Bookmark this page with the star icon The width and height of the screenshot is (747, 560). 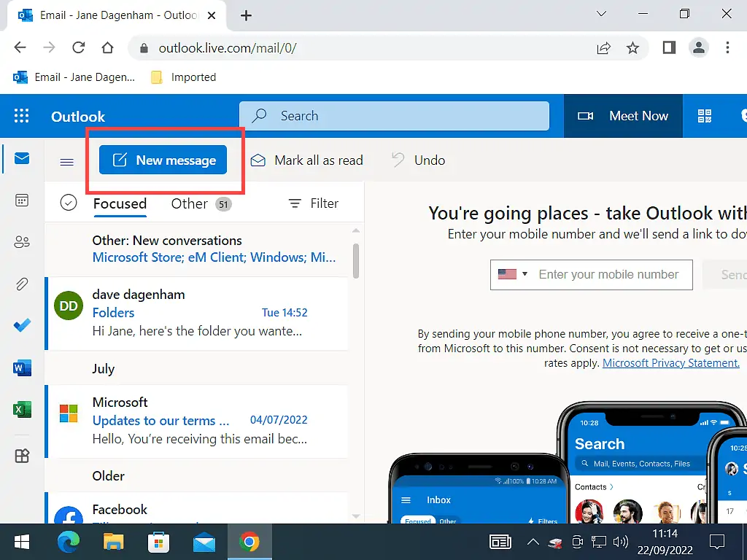click(x=633, y=47)
